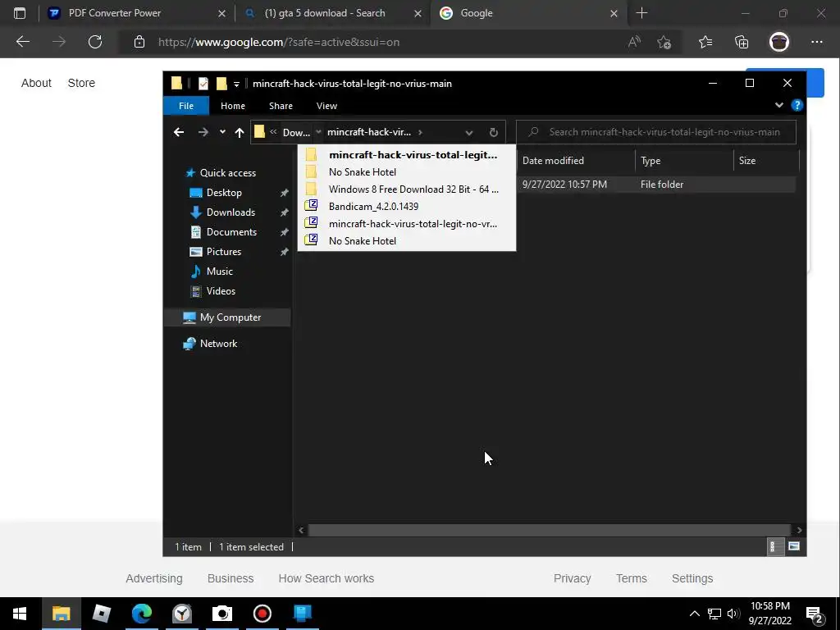Expand breadcrumb arrow after mincraft-hack-vir
This screenshot has width=840, height=630.
tap(421, 132)
